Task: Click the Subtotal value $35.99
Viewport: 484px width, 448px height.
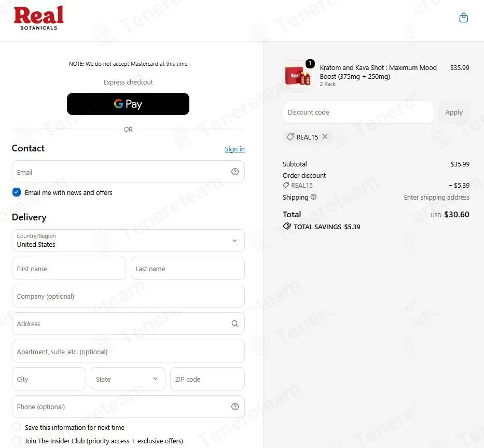Action: click(x=460, y=164)
